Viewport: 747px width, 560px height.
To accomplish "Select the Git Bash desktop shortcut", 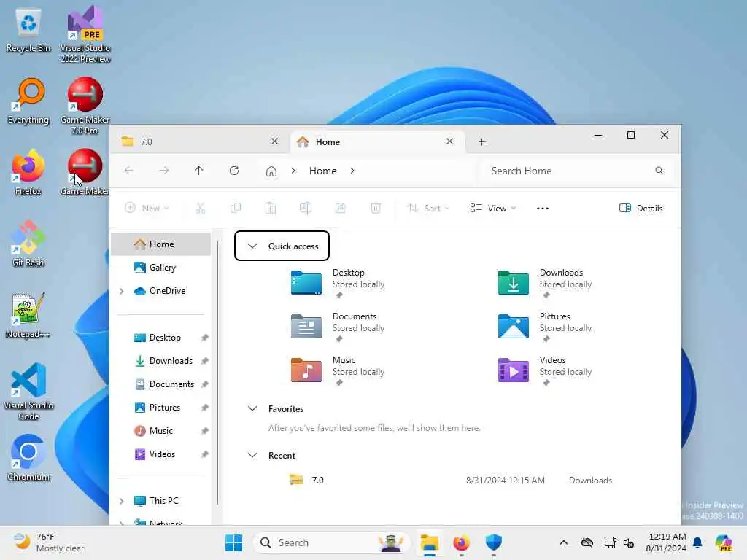I will [x=28, y=244].
